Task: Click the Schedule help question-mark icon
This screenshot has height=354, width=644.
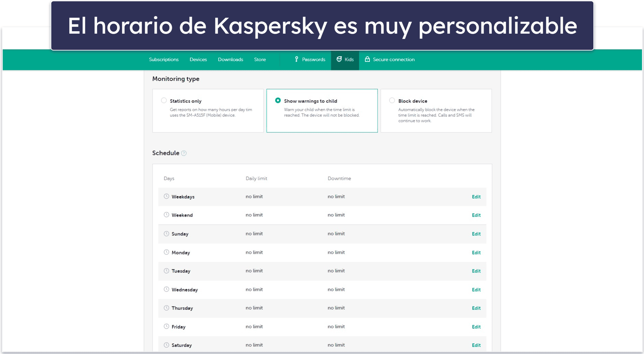Action: click(184, 153)
